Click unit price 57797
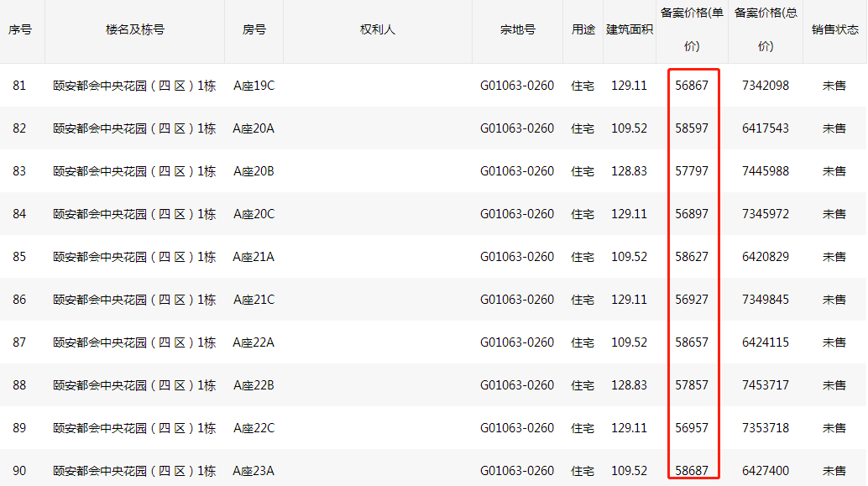The width and height of the screenshot is (868, 486). [x=692, y=171]
